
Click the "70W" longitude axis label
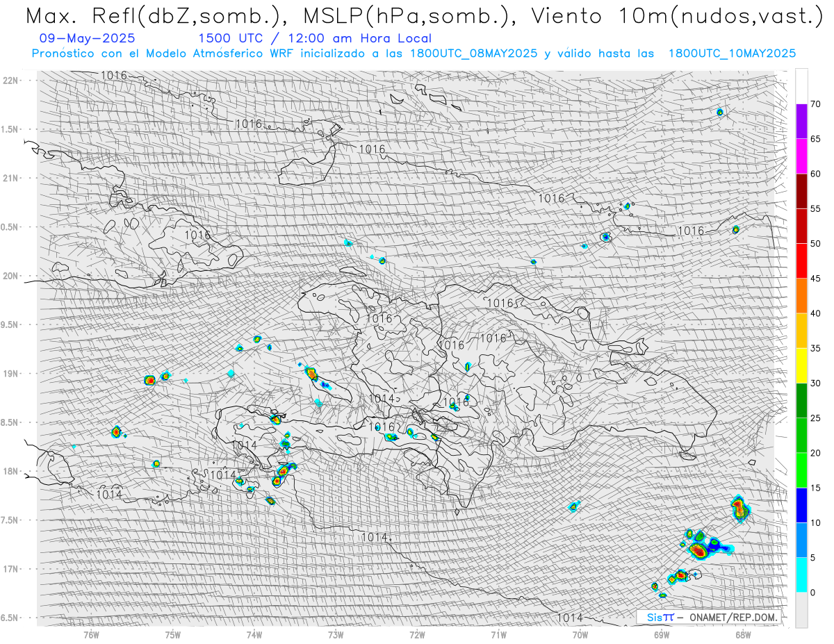pos(580,636)
